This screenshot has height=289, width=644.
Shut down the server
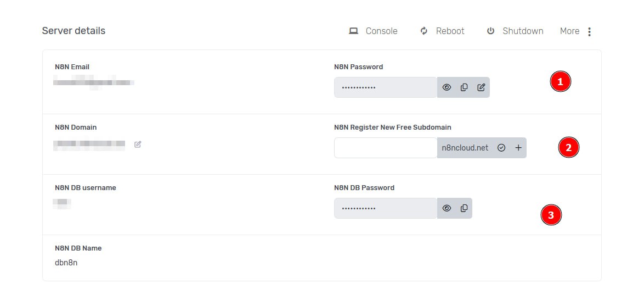pos(515,31)
